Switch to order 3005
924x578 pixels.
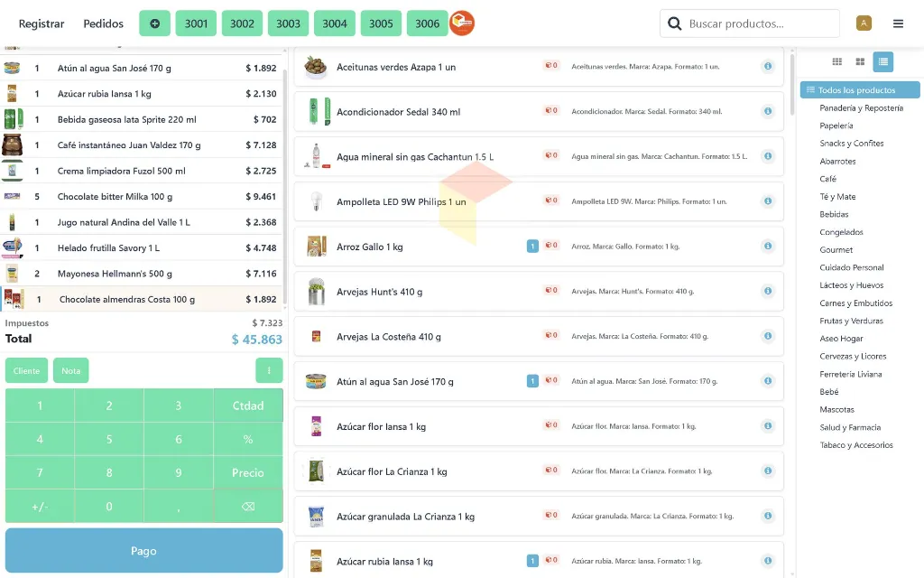[381, 23]
